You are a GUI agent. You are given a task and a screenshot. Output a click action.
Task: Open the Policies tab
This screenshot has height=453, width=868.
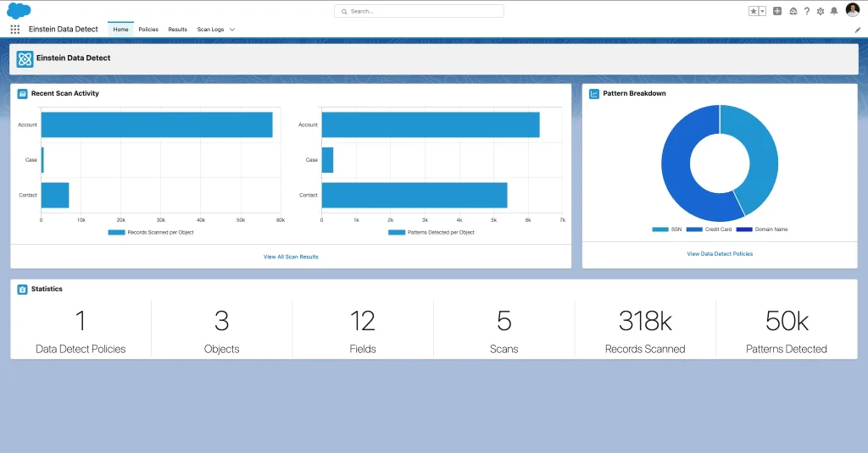pyautogui.click(x=148, y=30)
